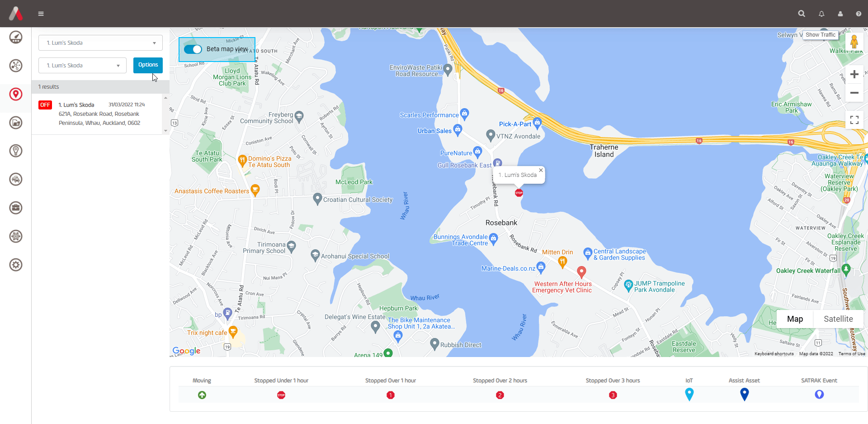Click the Urban Sales shop marker
The image size is (868, 424).
(458, 130)
